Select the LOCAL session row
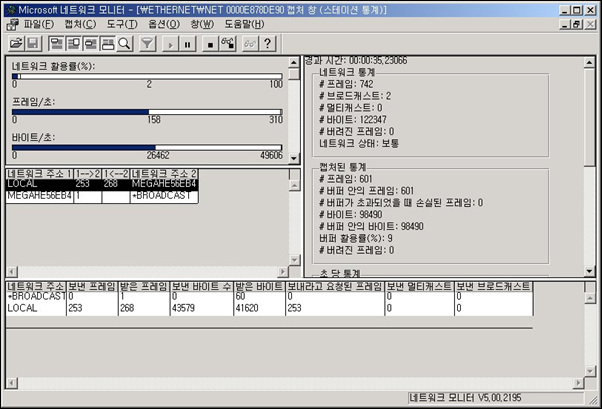Viewport: 602px width, 409px height. pos(102,184)
